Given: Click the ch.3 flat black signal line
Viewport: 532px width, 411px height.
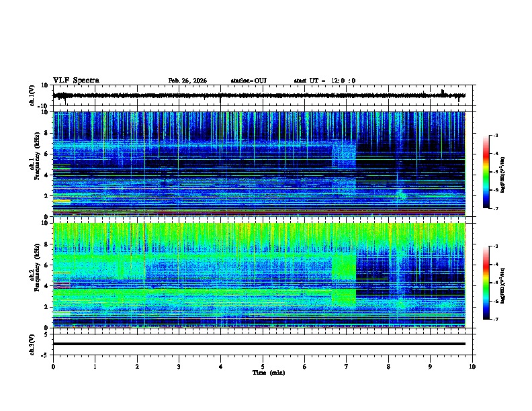Looking at the screenshot, I should (x=259, y=344).
